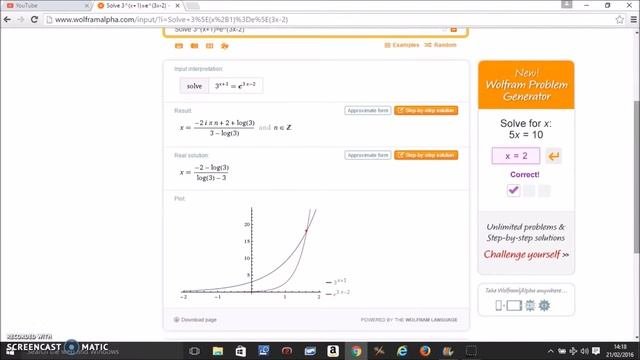Click the solve input interpretation box
Image resolution: width=640 pixels, height=360 pixels.
[221, 86]
